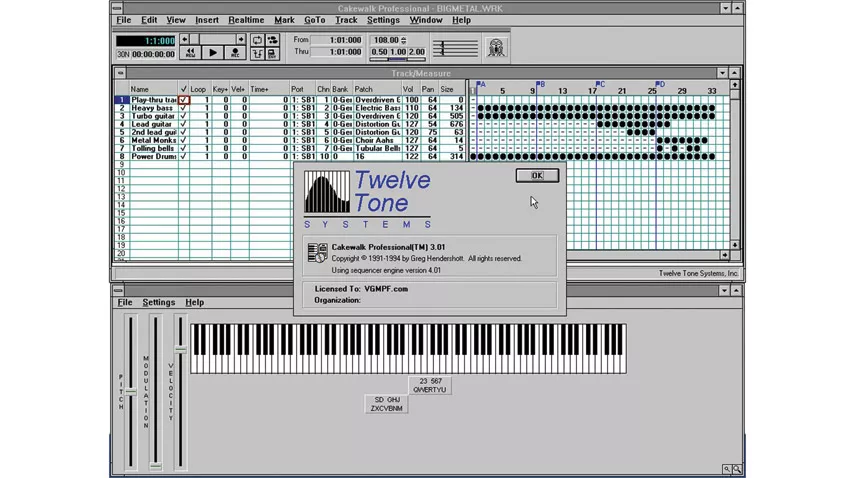Click the zoom magnifier icon bottom right
Screen dimensions: 850x478
pos(732,468)
